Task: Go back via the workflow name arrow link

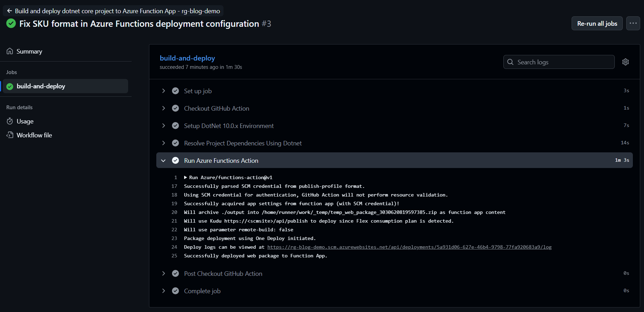Action: click(113, 11)
